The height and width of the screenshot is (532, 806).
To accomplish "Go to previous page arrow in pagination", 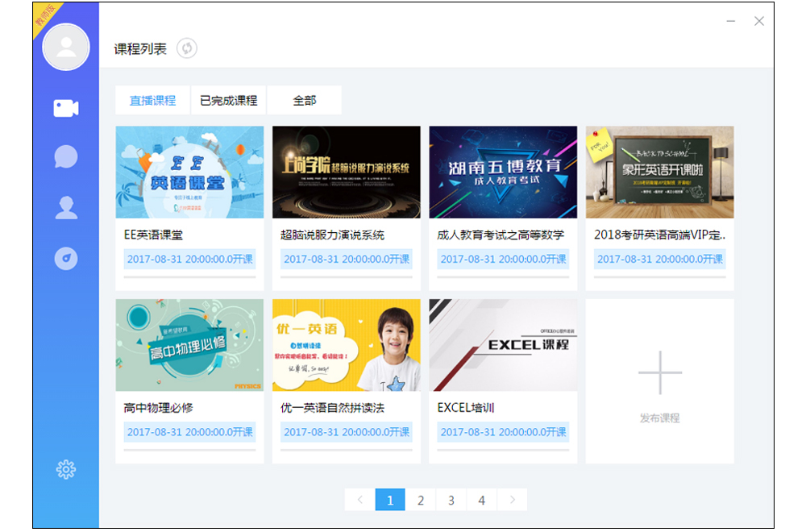I will 359,500.
